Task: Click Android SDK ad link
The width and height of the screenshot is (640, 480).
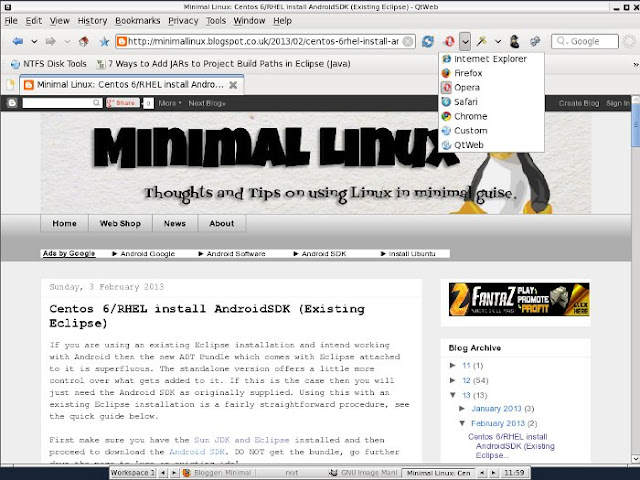Action: [320, 253]
